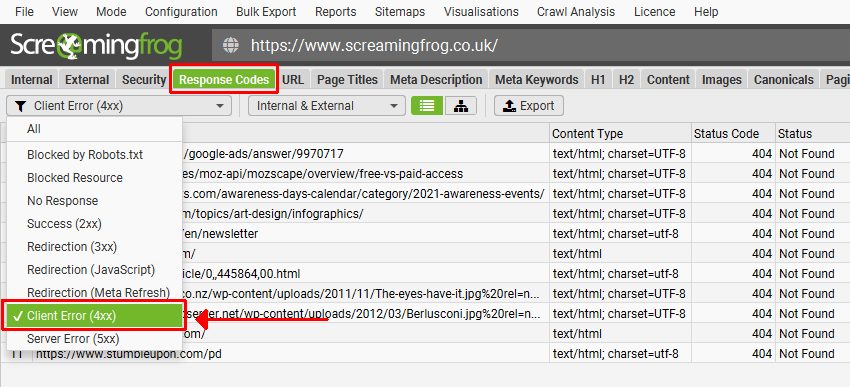
Task: Open the Visualisations menu
Action: click(x=481, y=11)
